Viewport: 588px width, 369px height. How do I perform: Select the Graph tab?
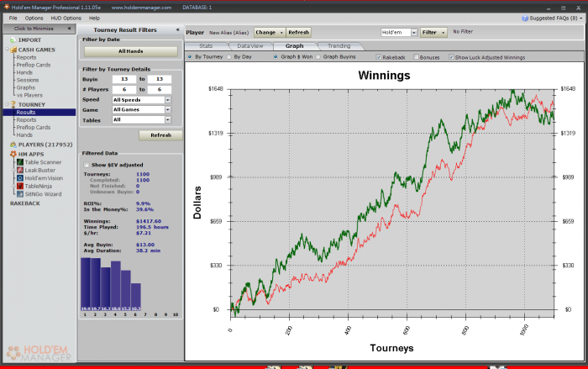point(294,45)
